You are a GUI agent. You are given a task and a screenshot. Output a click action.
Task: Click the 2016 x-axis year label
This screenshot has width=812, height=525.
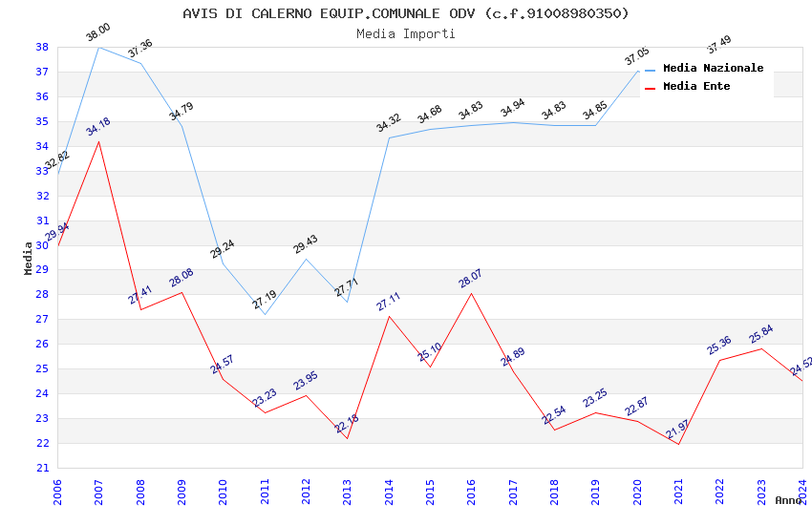[x=471, y=492]
